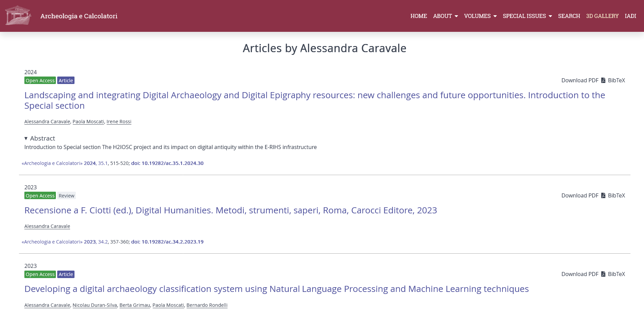
Task: Click PDF file icon for Ciotti review
Action: tap(603, 195)
